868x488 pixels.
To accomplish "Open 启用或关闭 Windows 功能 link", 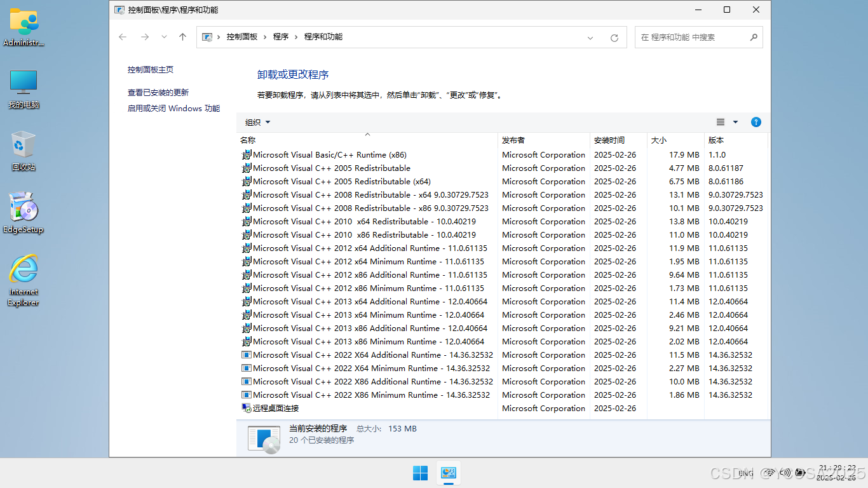I will tap(173, 109).
